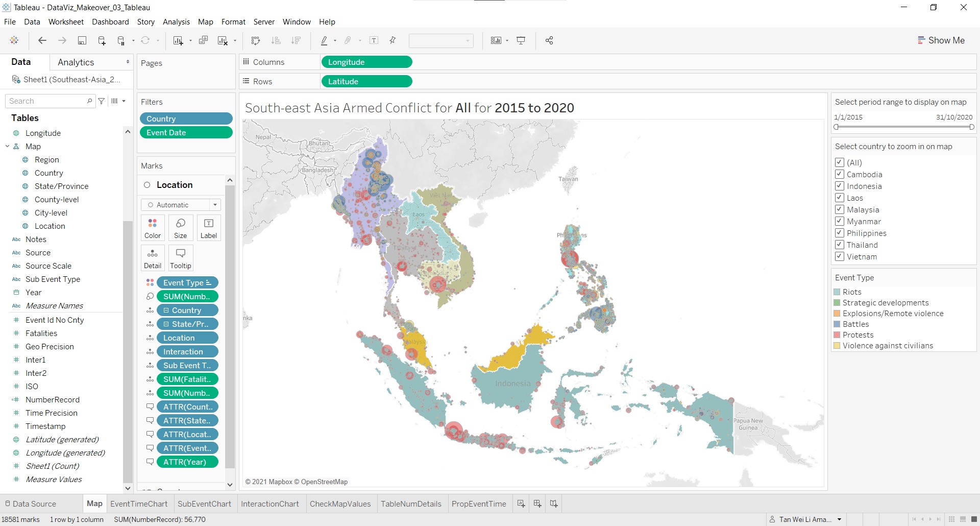Click the Undo back arrow icon
Screen dimensions: 980x526
tap(42, 41)
